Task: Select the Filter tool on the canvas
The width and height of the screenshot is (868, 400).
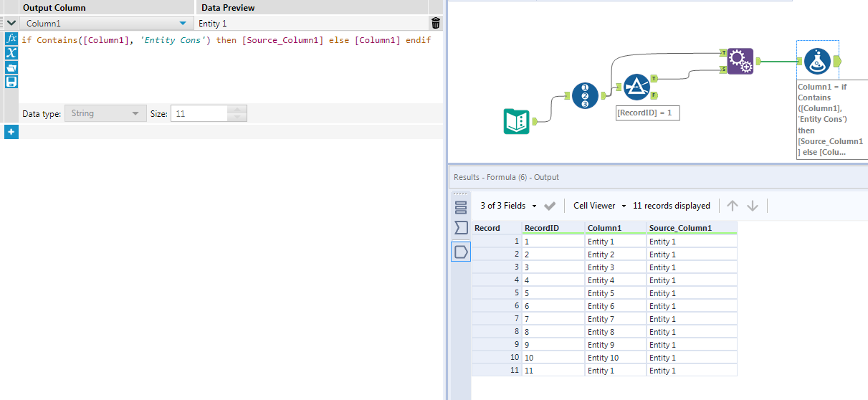Action: point(636,87)
